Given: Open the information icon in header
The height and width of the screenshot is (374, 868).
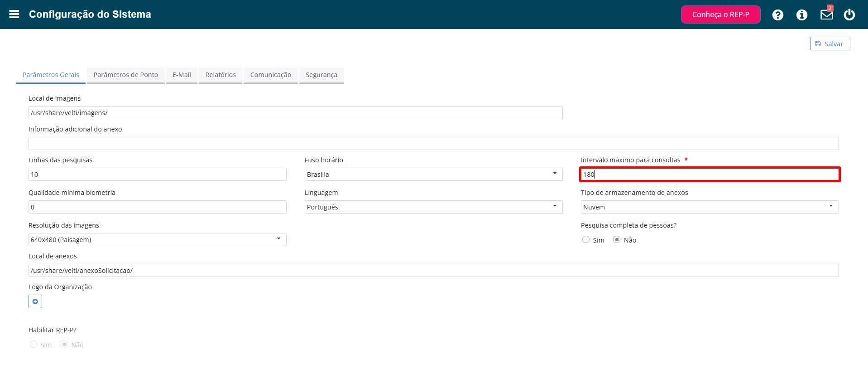Looking at the screenshot, I should click(x=802, y=15).
